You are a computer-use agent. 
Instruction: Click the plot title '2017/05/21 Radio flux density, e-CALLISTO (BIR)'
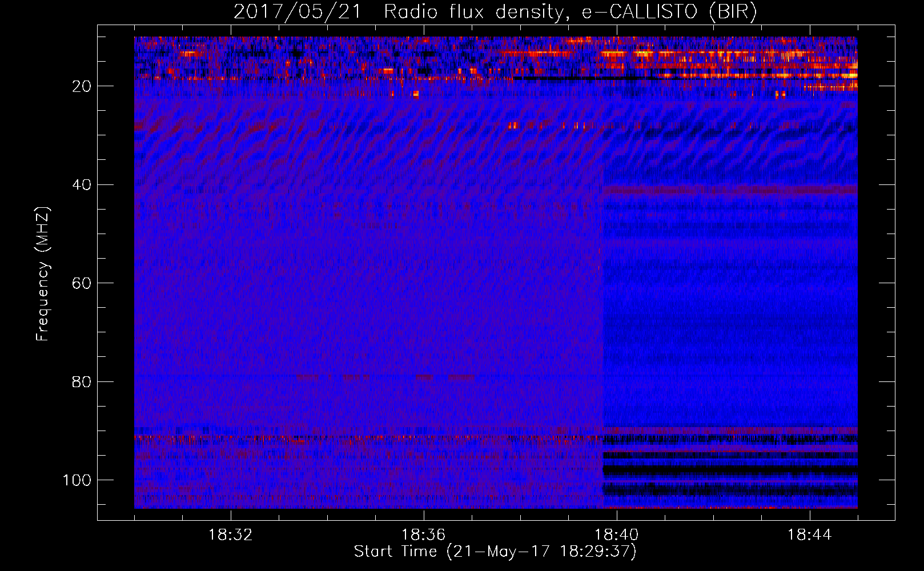495,12
